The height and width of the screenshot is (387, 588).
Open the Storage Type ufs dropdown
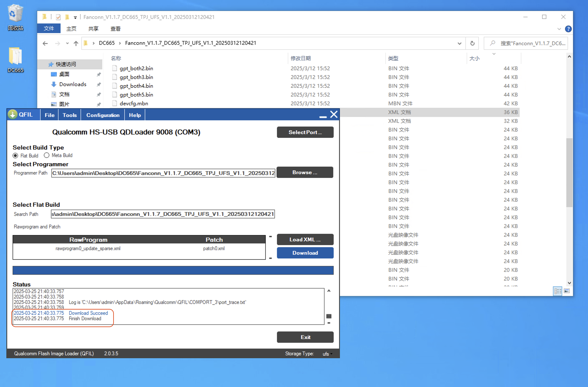pyautogui.click(x=327, y=354)
